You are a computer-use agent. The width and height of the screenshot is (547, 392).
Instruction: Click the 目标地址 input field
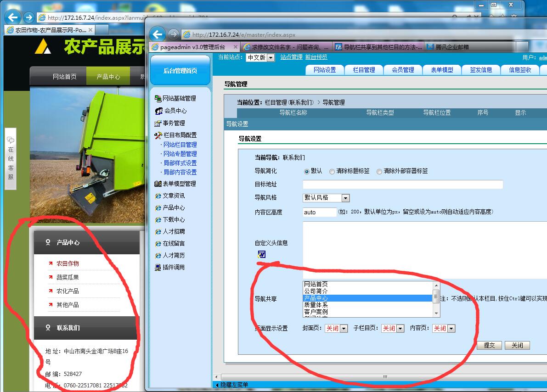click(x=402, y=185)
